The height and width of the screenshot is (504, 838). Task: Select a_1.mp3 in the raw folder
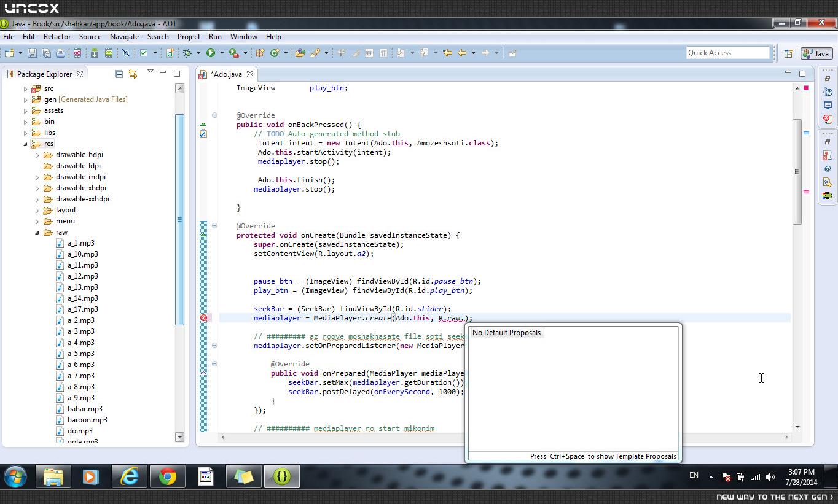click(x=80, y=243)
